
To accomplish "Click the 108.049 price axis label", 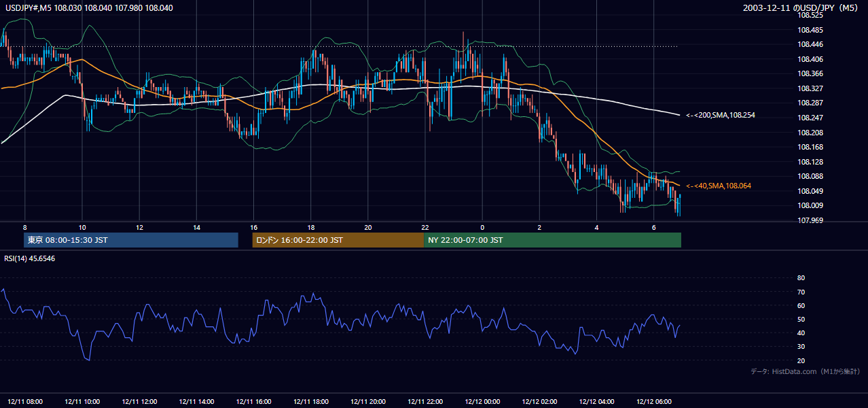I will click(809, 191).
